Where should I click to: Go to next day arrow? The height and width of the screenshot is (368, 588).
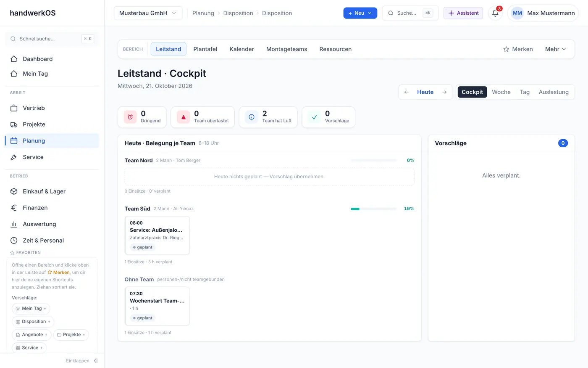coord(444,92)
